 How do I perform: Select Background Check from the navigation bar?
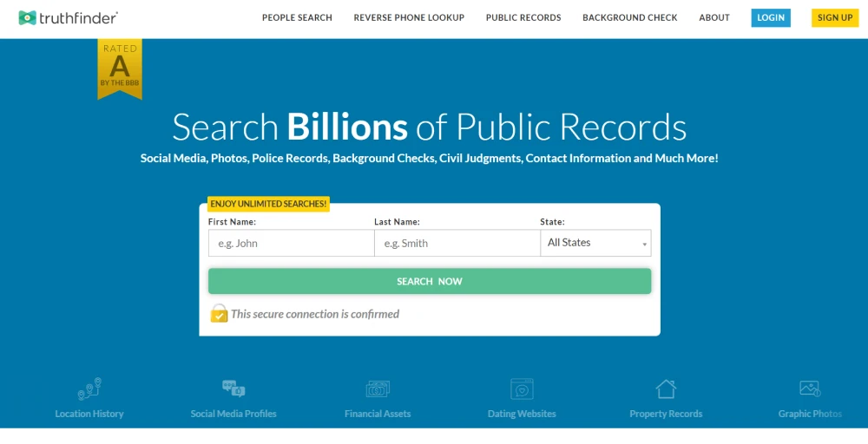(630, 17)
